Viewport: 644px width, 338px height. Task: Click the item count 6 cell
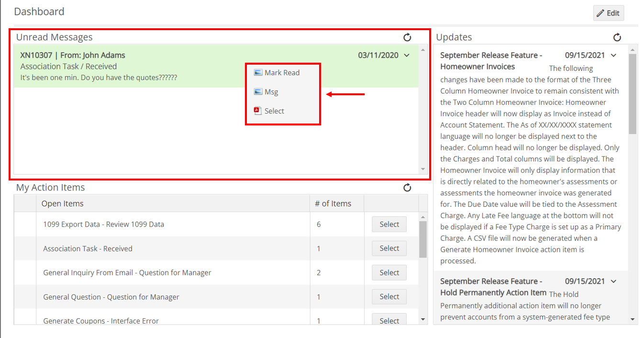coord(319,224)
